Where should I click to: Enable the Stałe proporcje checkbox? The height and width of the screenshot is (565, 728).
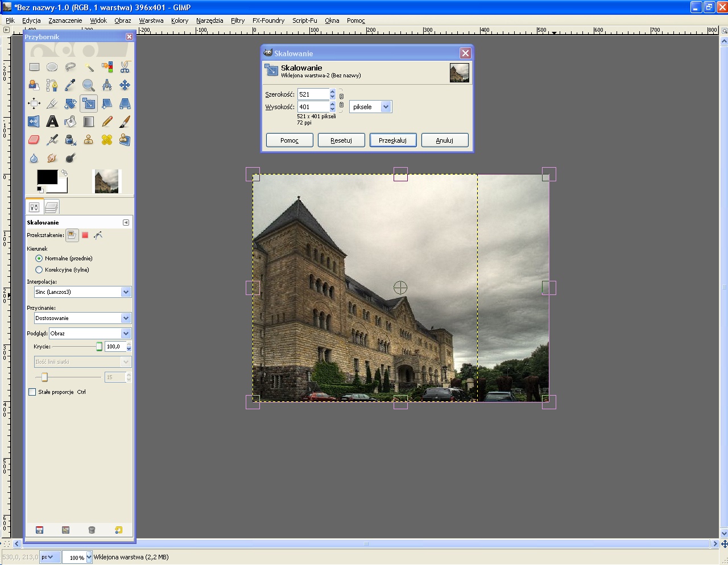coord(32,392)
